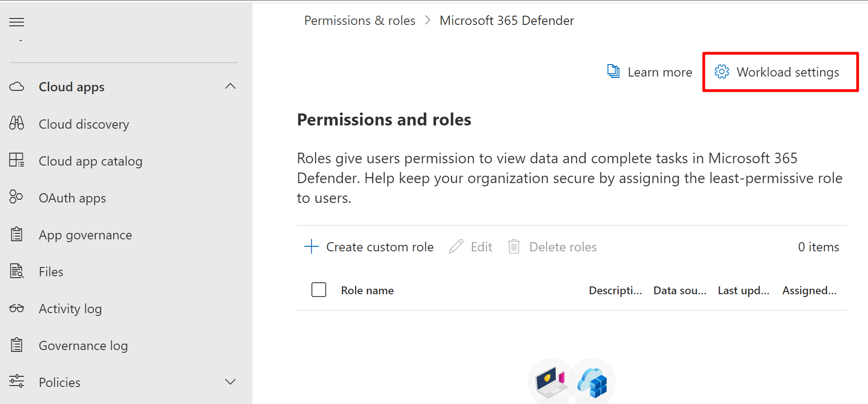The height and width of the screenshot is (404, 868).
Task: Click the Cloud app catalog grid icon
Action: tap(17, 160)
